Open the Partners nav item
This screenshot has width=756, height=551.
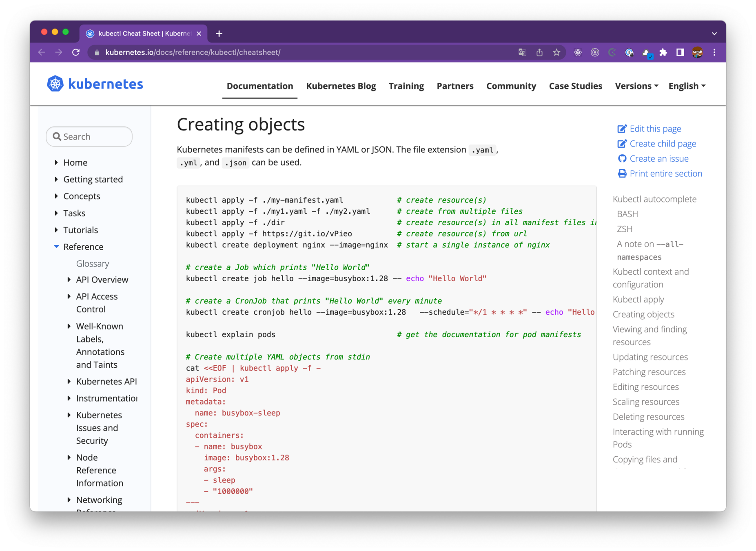click(455, 86)
